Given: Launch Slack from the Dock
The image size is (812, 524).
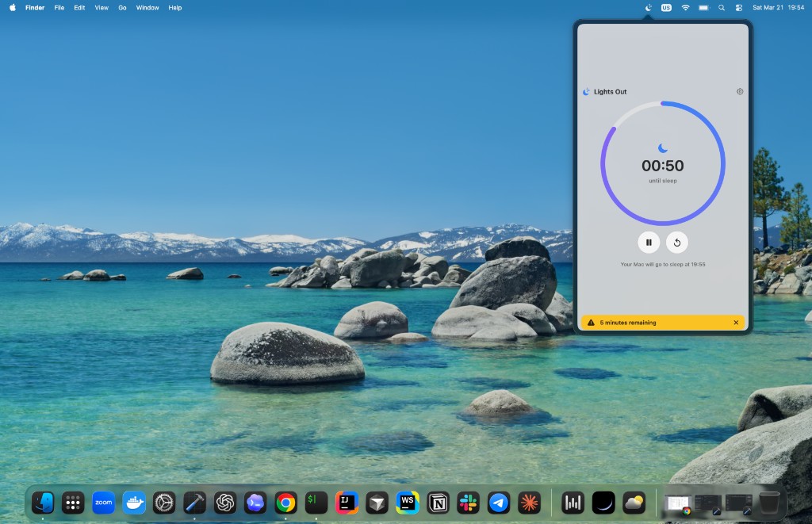Looking at the screenshot, I should pos(468,503).
